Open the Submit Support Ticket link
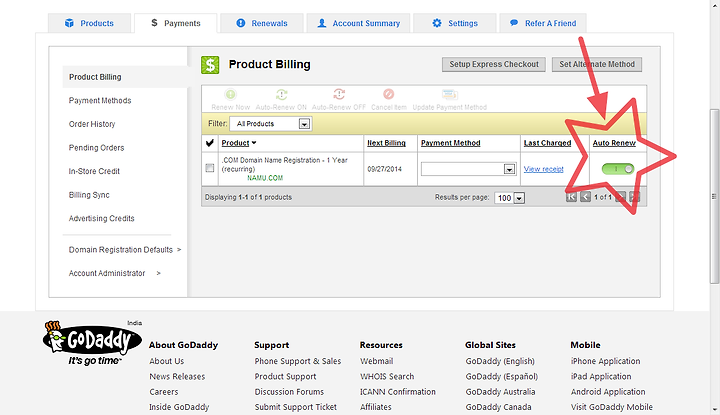 [x=296, y=407]
